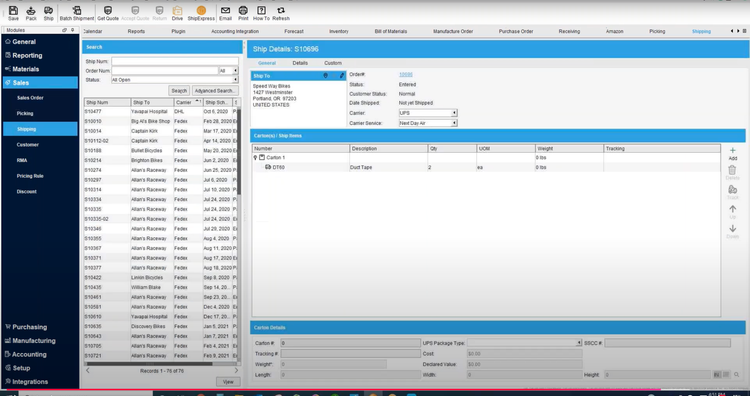Click the Add plus icon for cartons

[732, 151]
